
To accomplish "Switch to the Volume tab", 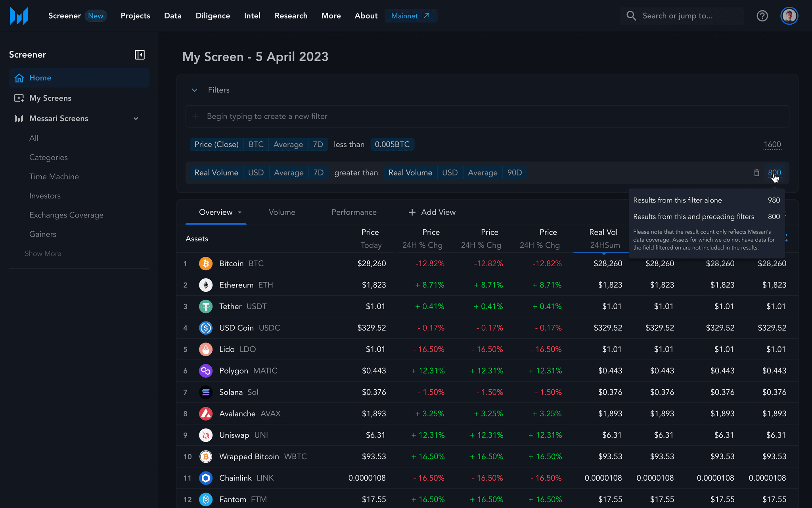I will [x=282, y=212].
